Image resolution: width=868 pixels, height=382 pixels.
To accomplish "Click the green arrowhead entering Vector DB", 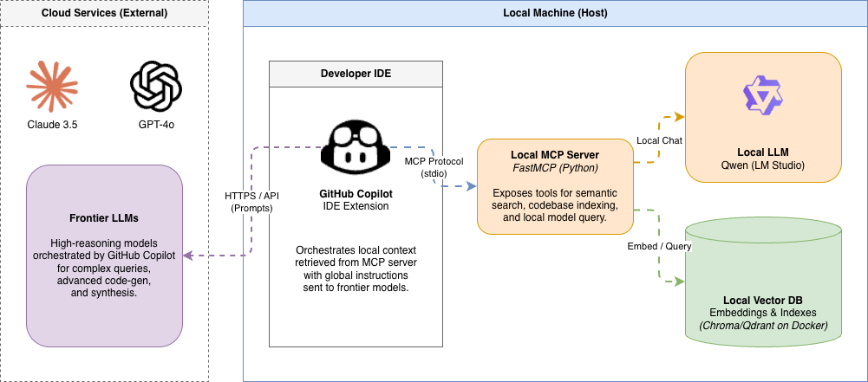I will (x=681, y=282).
